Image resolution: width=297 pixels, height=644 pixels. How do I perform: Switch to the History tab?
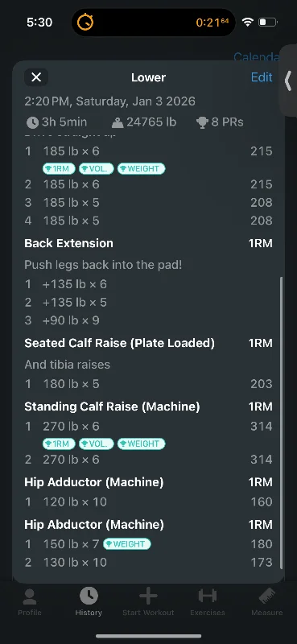click(89, 601)
